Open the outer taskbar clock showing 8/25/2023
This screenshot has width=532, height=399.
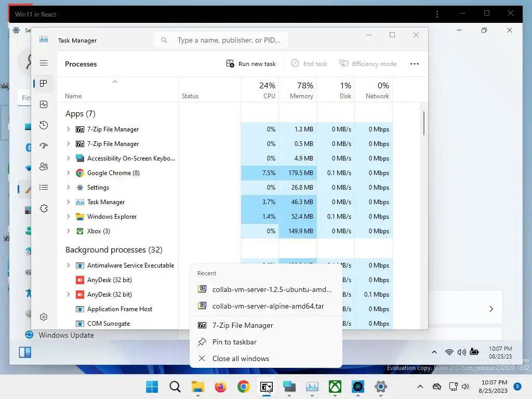(493, 387)
